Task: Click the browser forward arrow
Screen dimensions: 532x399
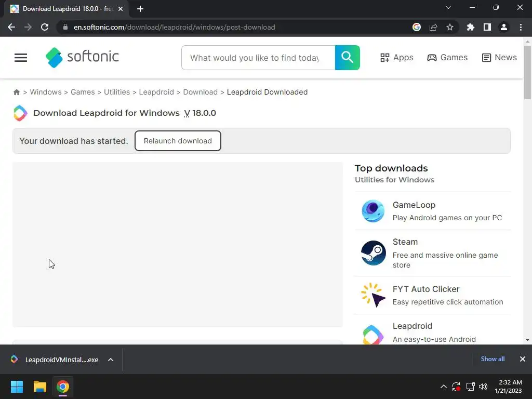Action: [x=28, y=27]
